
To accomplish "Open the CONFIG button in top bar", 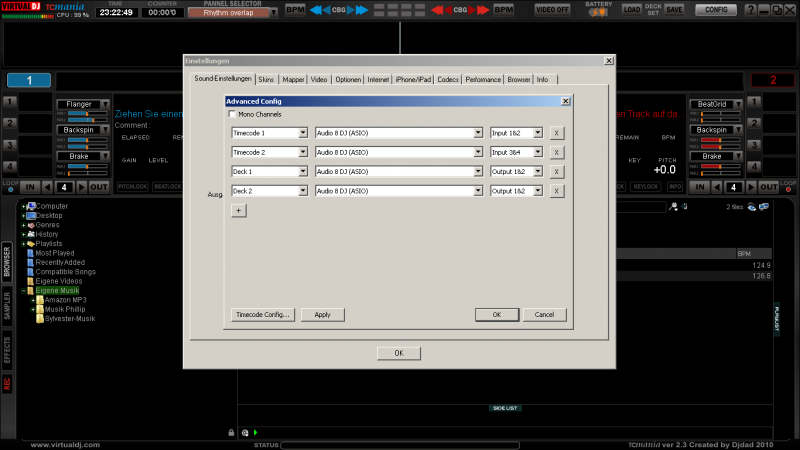I will 716,10.
